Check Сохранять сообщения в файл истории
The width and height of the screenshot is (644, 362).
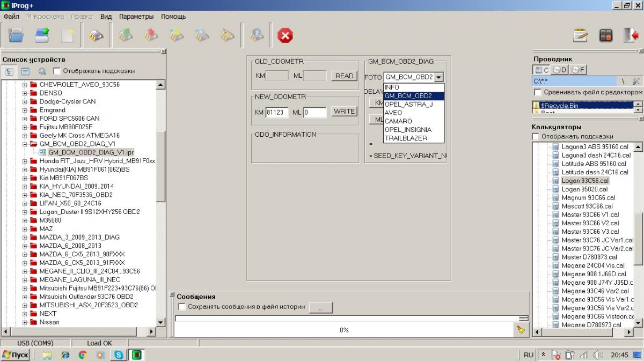[182, 307]
